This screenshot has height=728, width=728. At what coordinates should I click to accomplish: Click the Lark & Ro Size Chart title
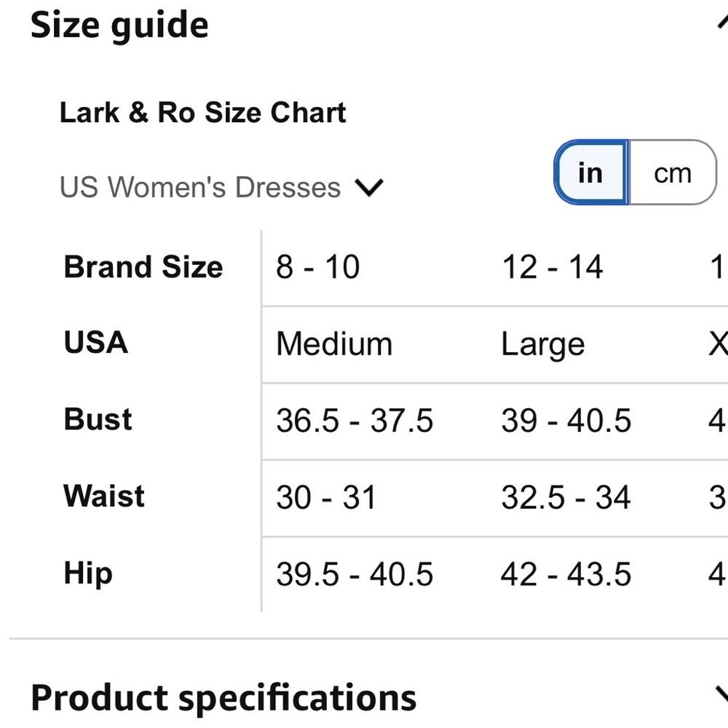(203, 112)
